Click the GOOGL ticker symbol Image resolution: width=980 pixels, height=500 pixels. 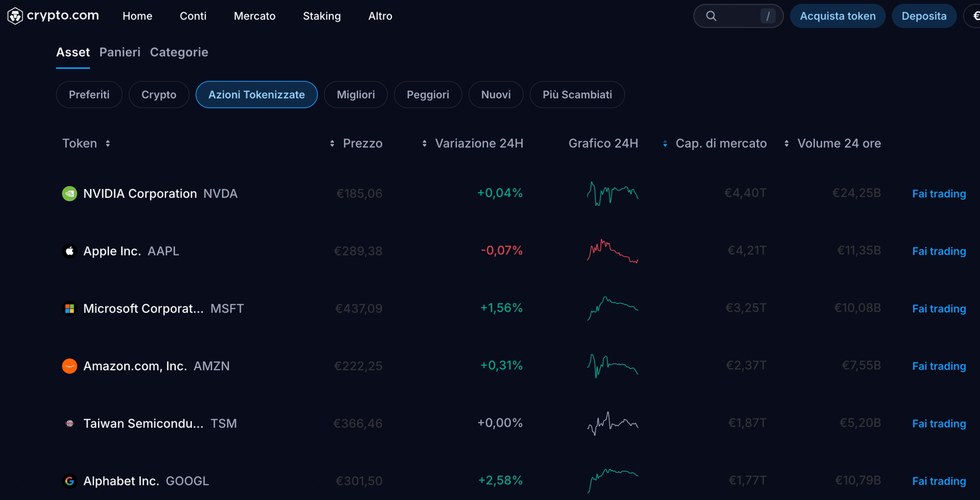coord(187,481)
